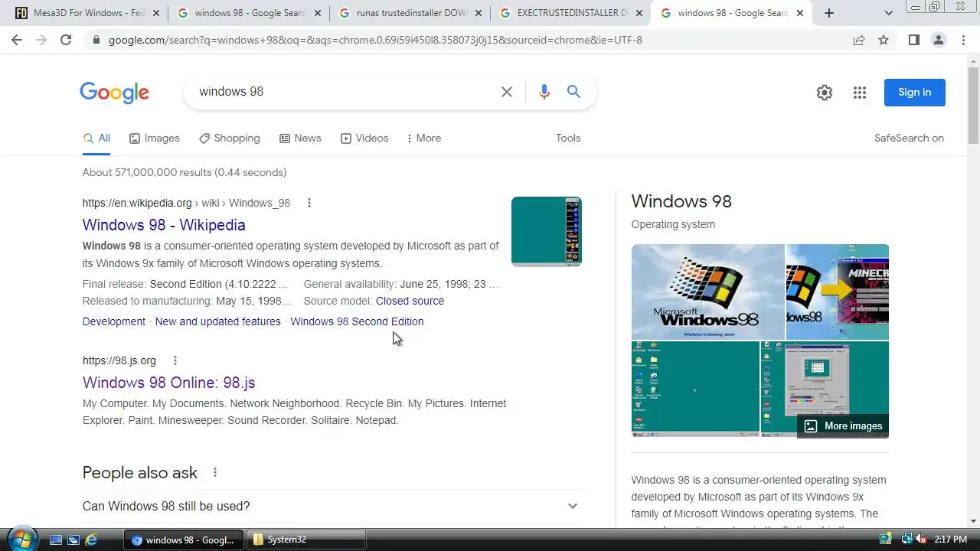Click the site lock icon in address bar

(96, 40)
